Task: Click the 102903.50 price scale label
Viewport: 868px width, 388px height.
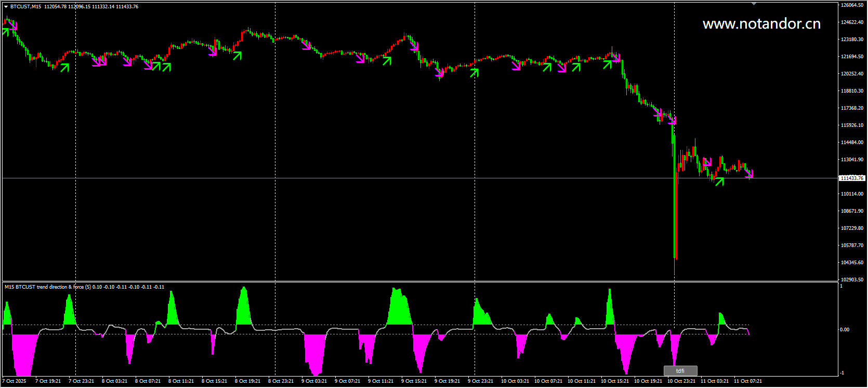Action: [x=852, y=280]
